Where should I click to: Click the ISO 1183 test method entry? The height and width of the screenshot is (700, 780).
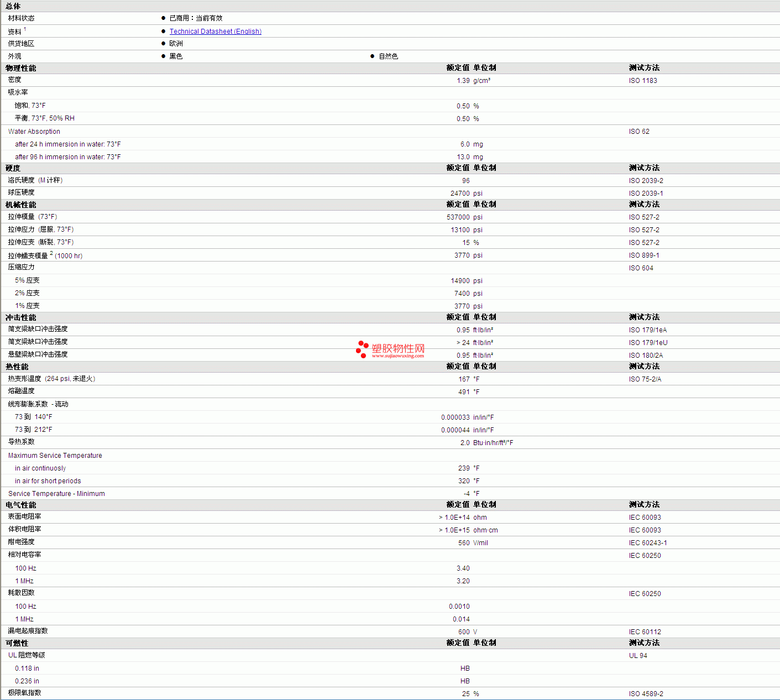(x=643, y=81)
